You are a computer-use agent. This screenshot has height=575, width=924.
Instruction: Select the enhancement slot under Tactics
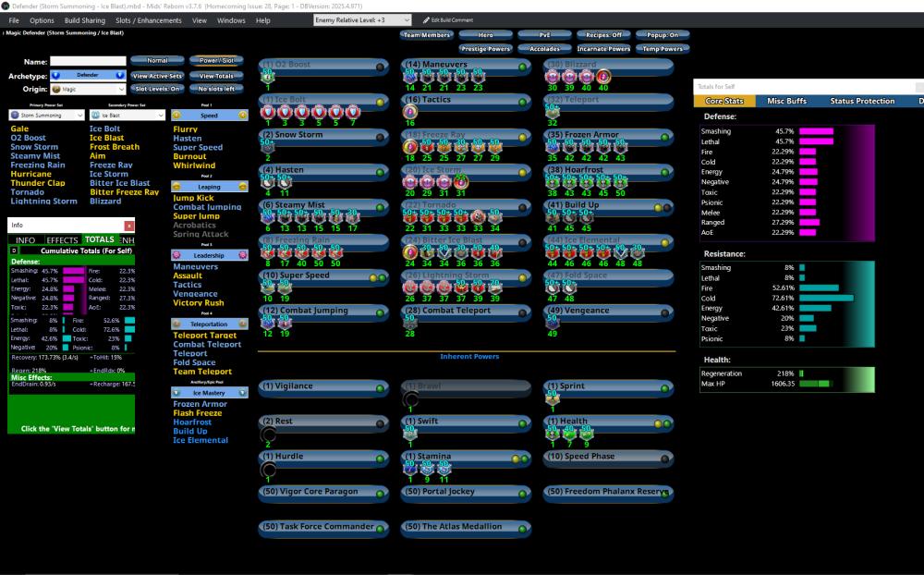coord(410,112)
